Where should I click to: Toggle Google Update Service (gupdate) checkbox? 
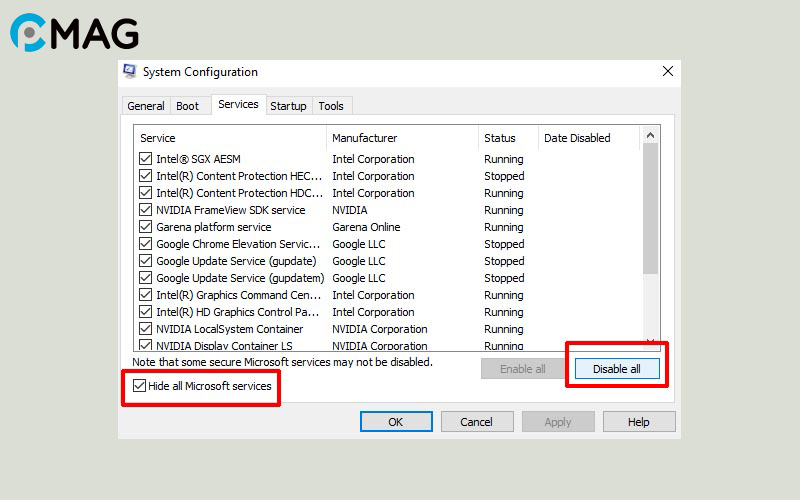coord(146,261)
